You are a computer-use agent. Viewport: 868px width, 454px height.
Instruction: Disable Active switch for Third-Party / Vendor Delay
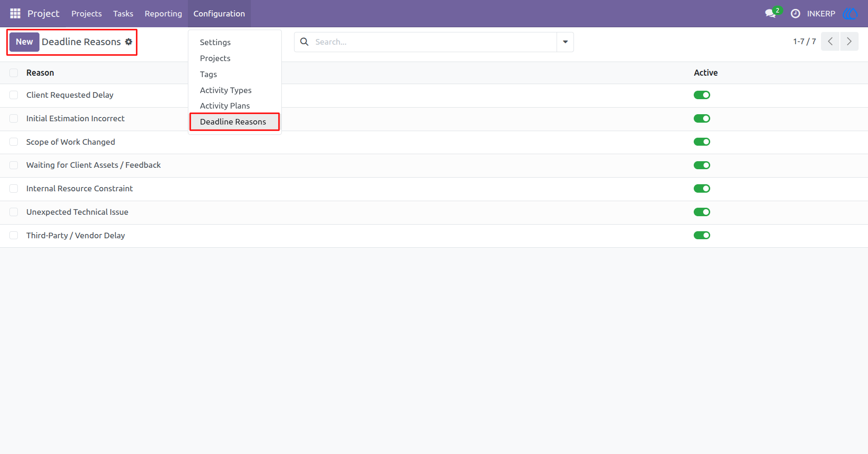(x=702, y=235)
